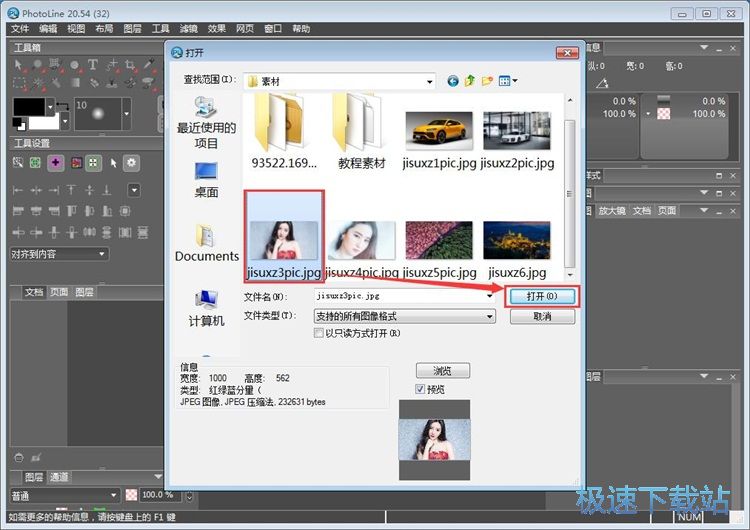Image resolution: width=750 pixels, height=530 pixels.
Task: Open the file type format dropdown
Action: [x=489, y=316]
